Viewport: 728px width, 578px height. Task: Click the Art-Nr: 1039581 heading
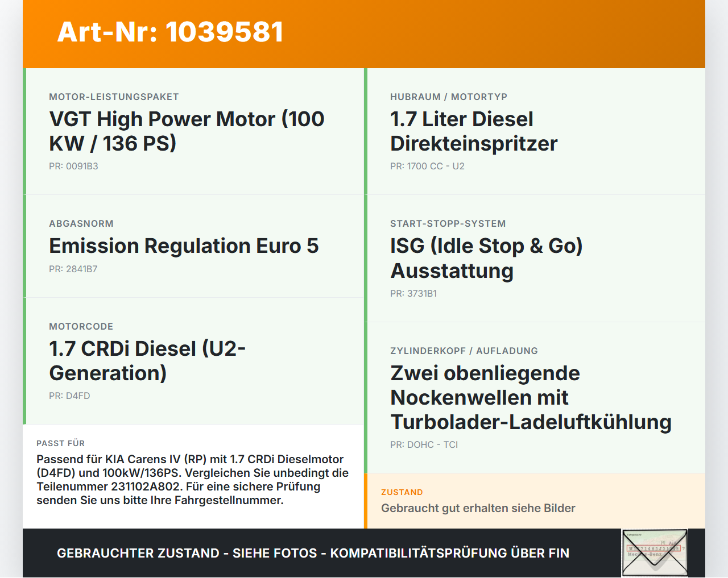[170, 32]
